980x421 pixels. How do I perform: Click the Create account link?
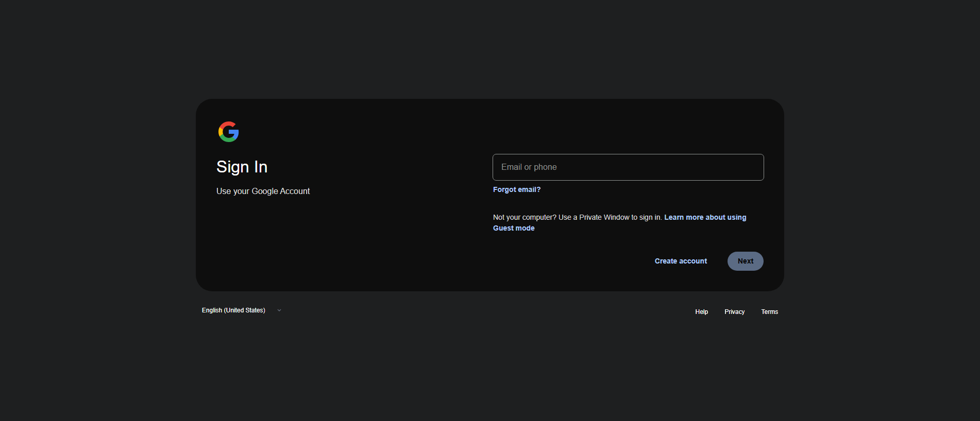tap(681, 261)
